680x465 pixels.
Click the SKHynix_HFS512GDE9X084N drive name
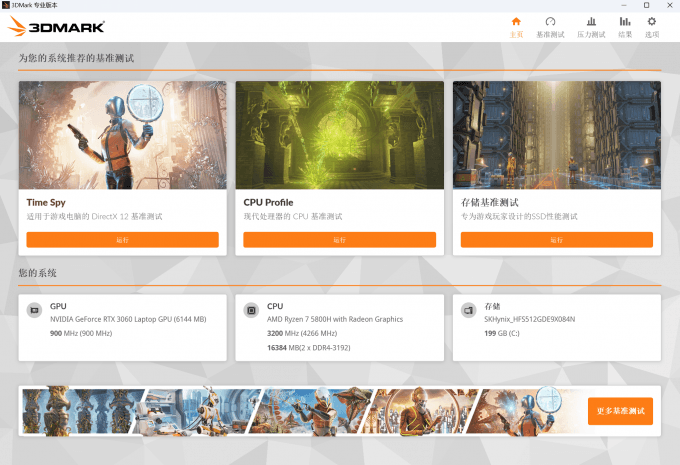(x=530, y=319)
